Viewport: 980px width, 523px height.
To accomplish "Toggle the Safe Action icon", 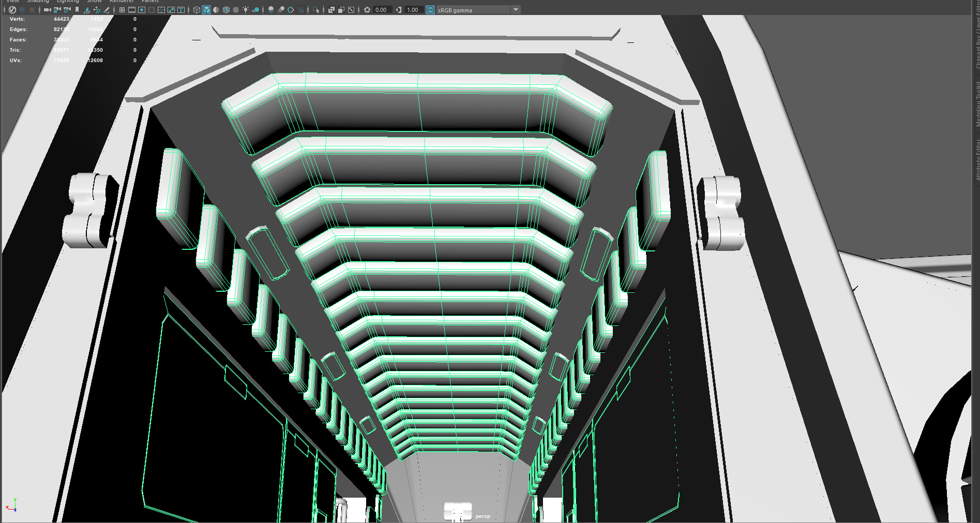I will click(x=171, y=10).
